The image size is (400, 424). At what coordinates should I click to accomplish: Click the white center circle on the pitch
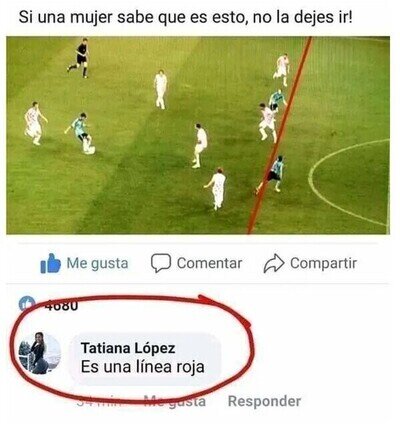(348, 183)
